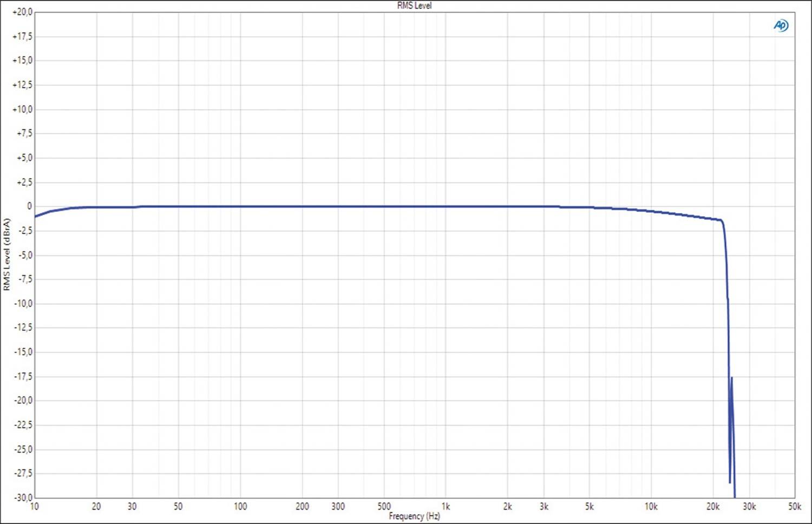The height and width of the screenshot is (524, 812).
Task: Click the 2k frequency axis label
Action: click(507, 506)
